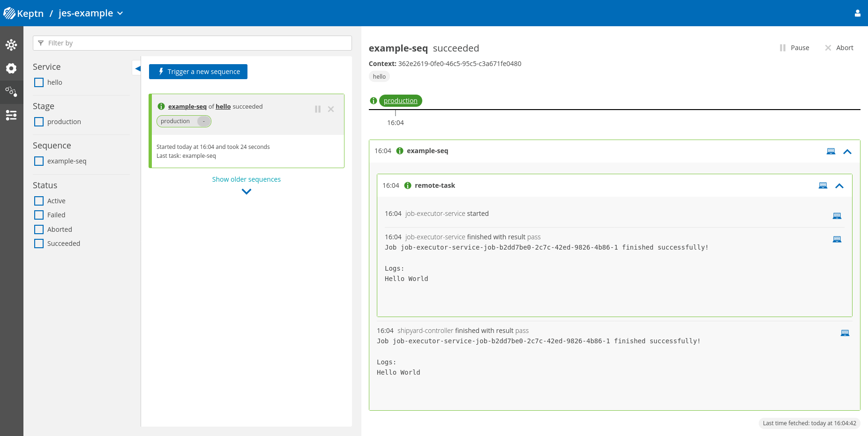Toggle the hello service filter
The width and height of the screenshot is (868, 436).
39,82
